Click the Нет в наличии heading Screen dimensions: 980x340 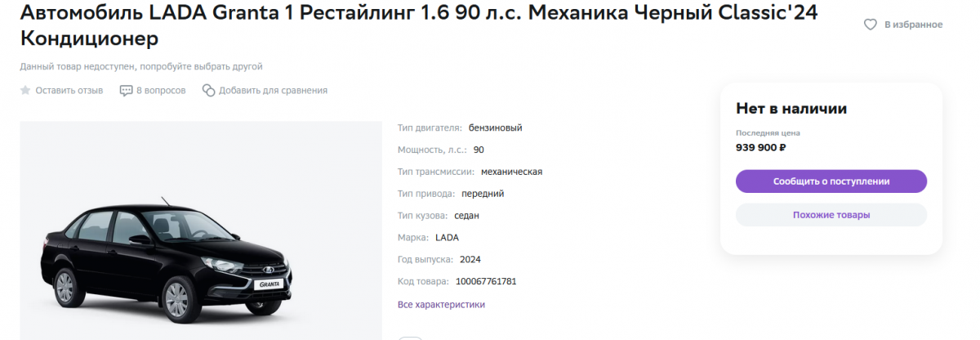coord(791,109)
